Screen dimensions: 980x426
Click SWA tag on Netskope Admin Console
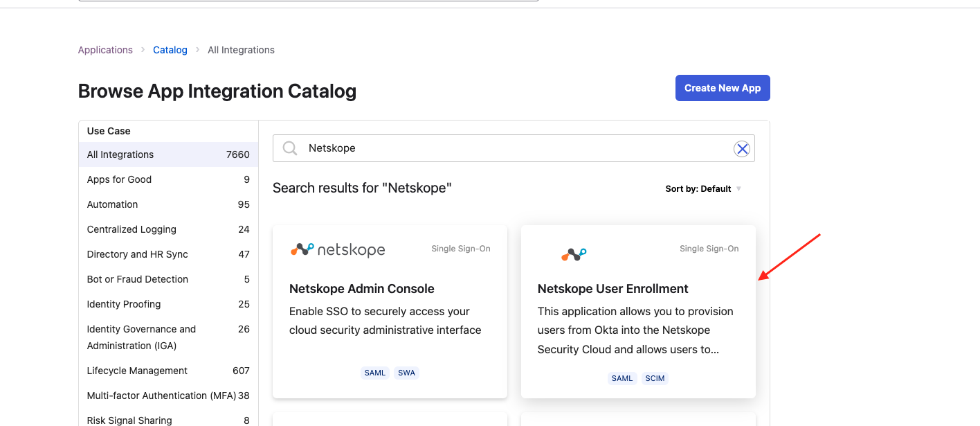[x=407, y=373]
